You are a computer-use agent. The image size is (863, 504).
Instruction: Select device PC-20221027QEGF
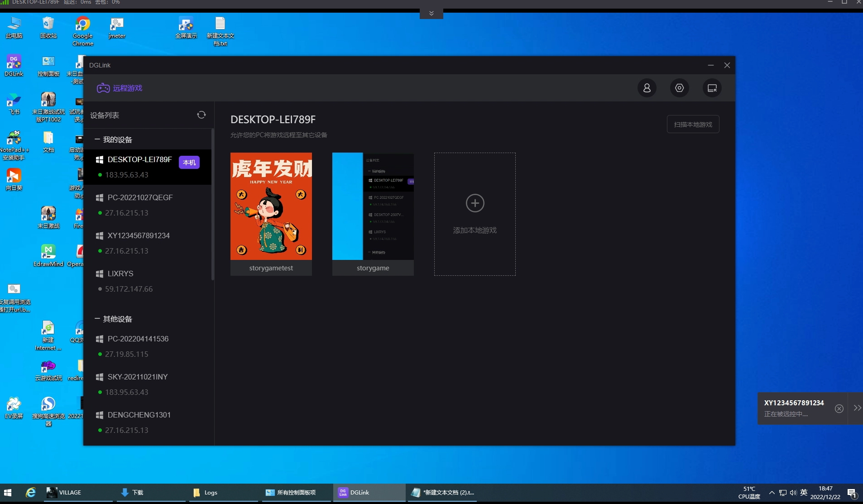coord(148,205)
